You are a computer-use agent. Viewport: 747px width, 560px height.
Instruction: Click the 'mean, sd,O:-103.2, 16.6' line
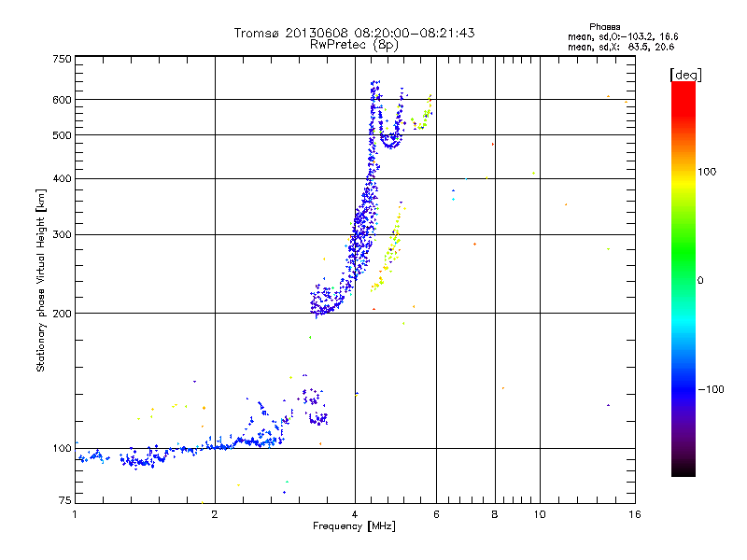623,36
